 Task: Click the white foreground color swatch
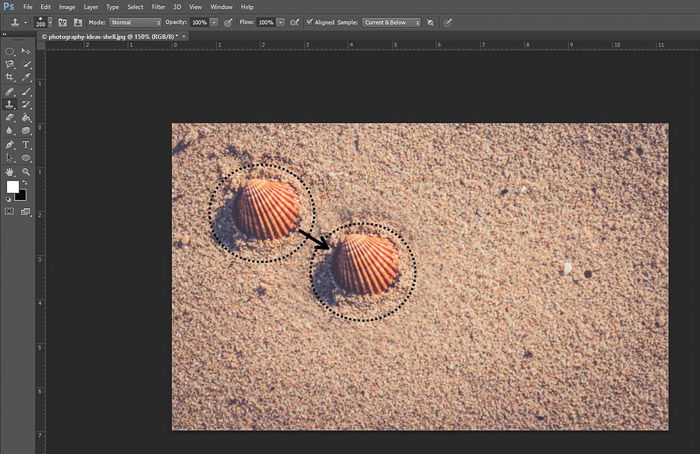pyautogui.click(x=12, y=187)
